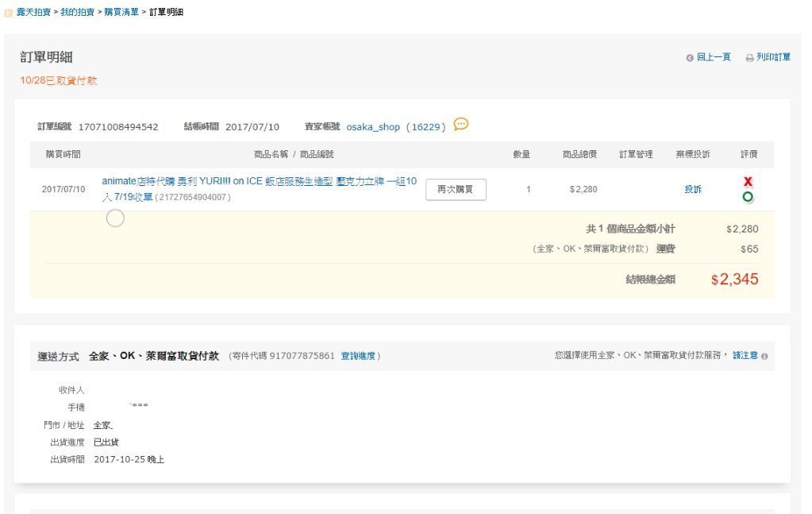Click the printer icon beside 列印訂單

tap(749, 58)
